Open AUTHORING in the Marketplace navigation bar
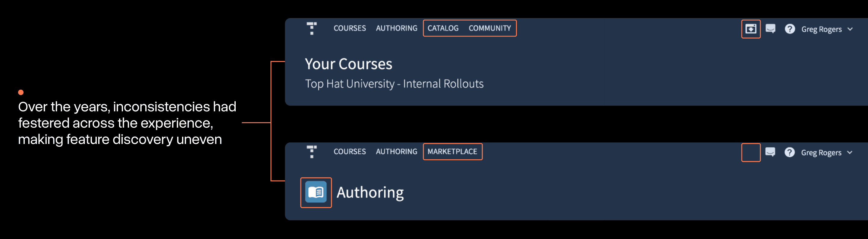The width and height of the screenshot is (868, 239). point(396,152)
